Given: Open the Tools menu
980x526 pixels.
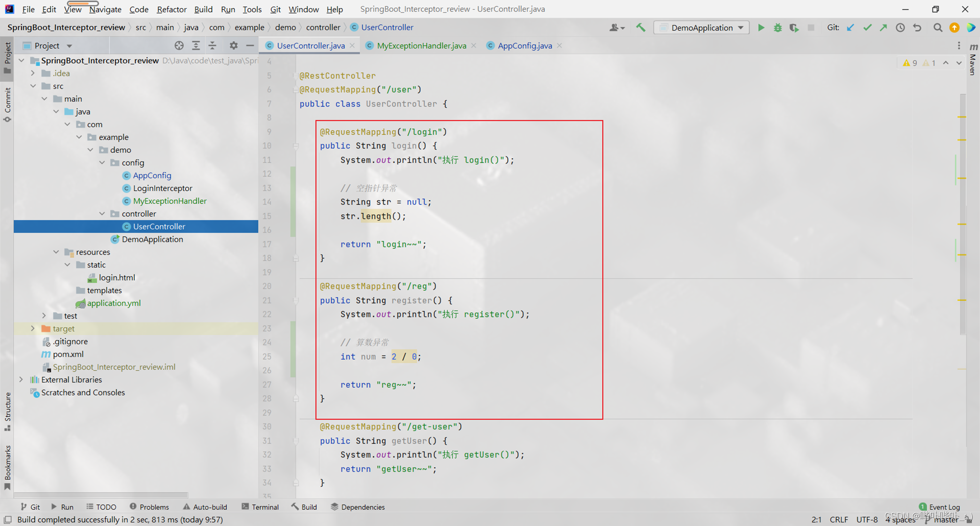Looking at the screenshot, I should (x=252, y=9).
